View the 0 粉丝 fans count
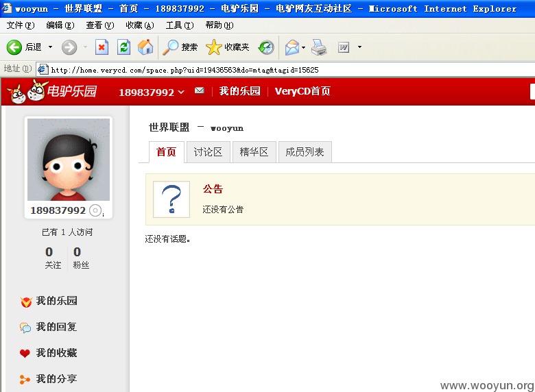This screenshot has height=392, width=535. 81,258
